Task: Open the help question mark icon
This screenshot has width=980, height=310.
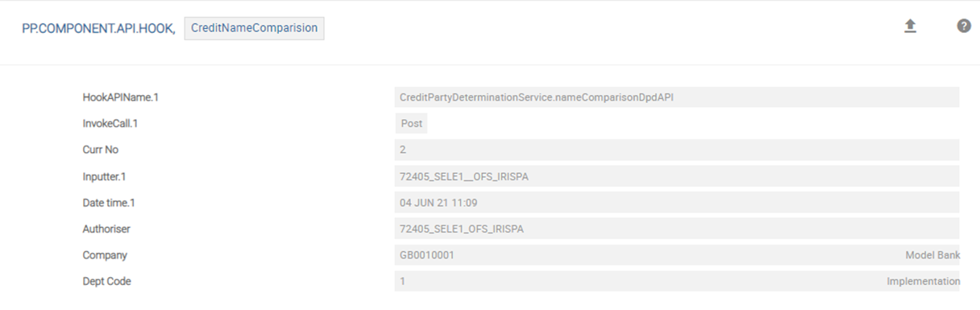Action: pyautogui.click(x=964, y=26)
